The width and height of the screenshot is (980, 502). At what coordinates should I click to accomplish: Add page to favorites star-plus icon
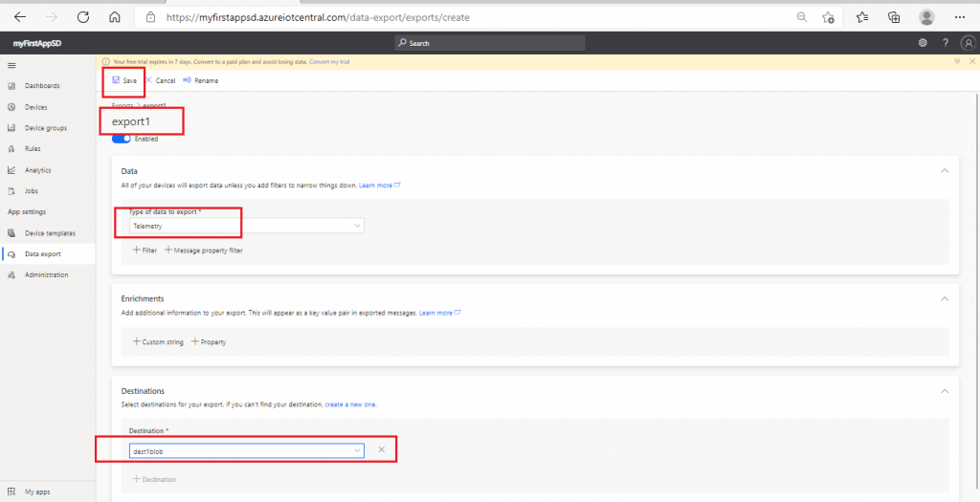(828, 17)
